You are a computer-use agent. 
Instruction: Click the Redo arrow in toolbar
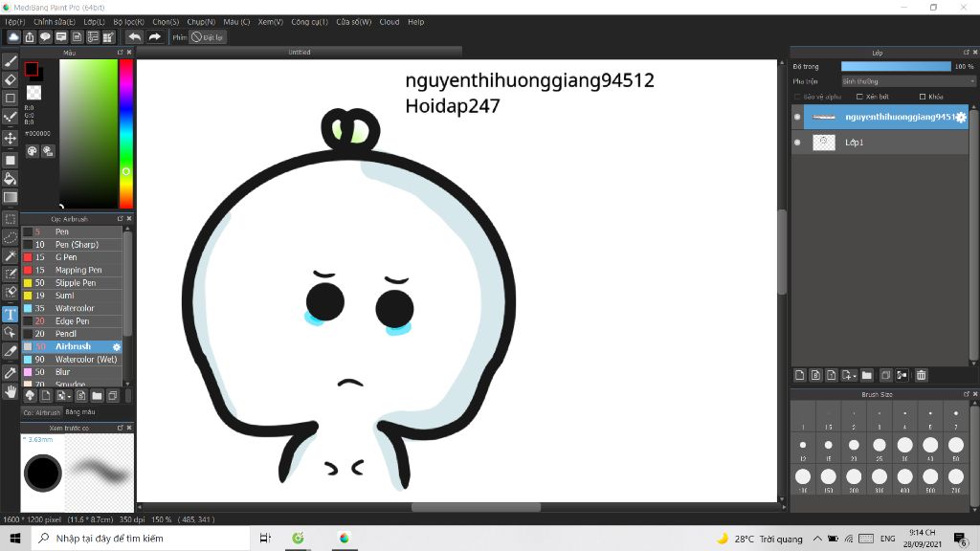(154, 37)
